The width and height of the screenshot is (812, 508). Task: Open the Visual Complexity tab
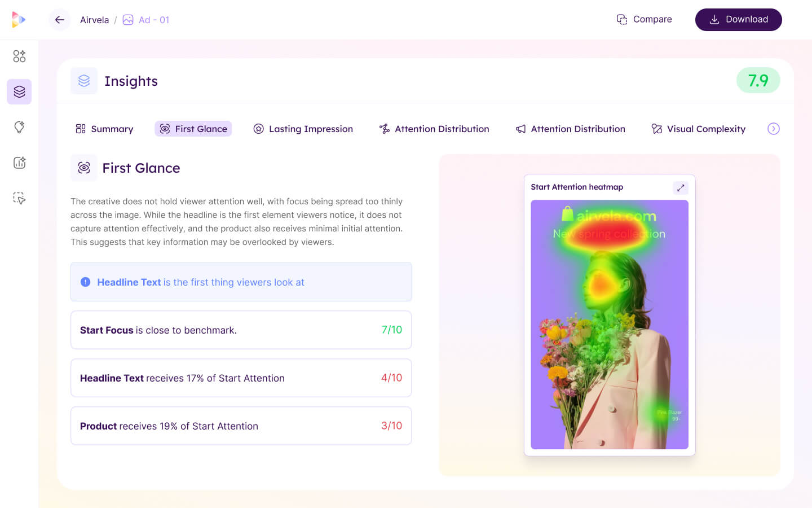698,129
